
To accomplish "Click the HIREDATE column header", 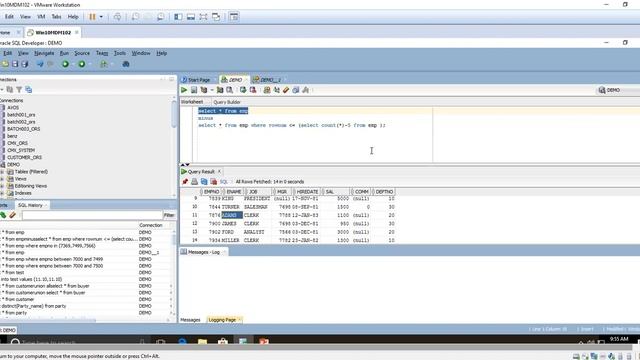I will pyautogui.click(x=307, y=191).
